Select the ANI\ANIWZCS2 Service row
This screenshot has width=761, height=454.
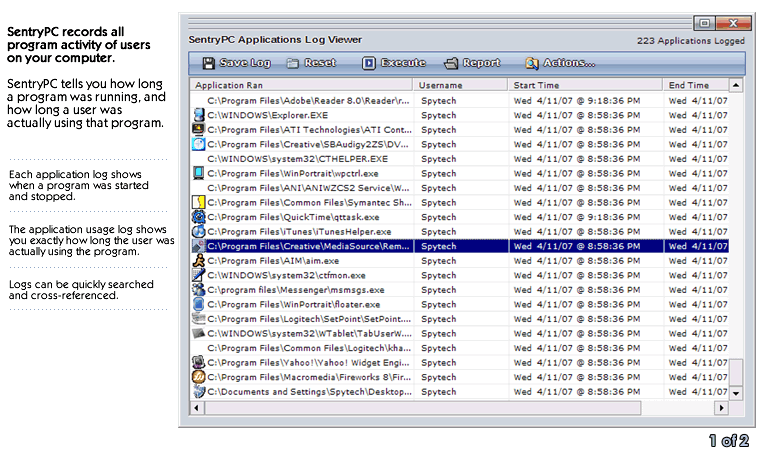[459, 188]
